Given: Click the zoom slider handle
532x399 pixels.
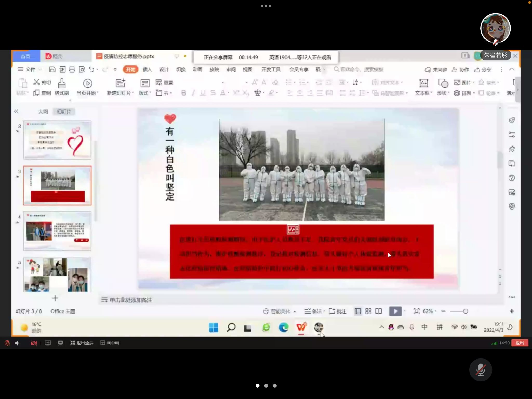Looking at the screenshot, I should pyautogui.click(x=465, y=311).
